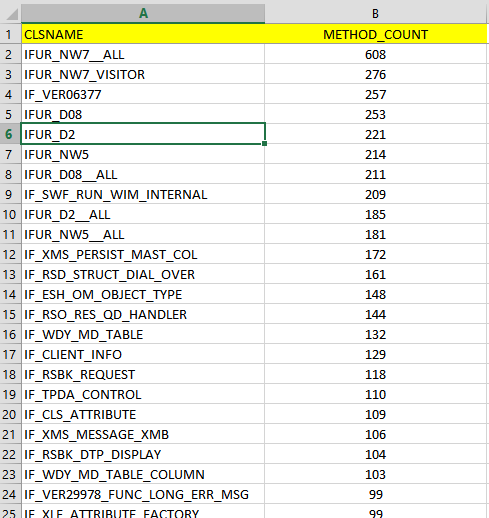Viewport: 489px width, 518px height.
Task: Click method count value 608
Action: pos(376,54)
